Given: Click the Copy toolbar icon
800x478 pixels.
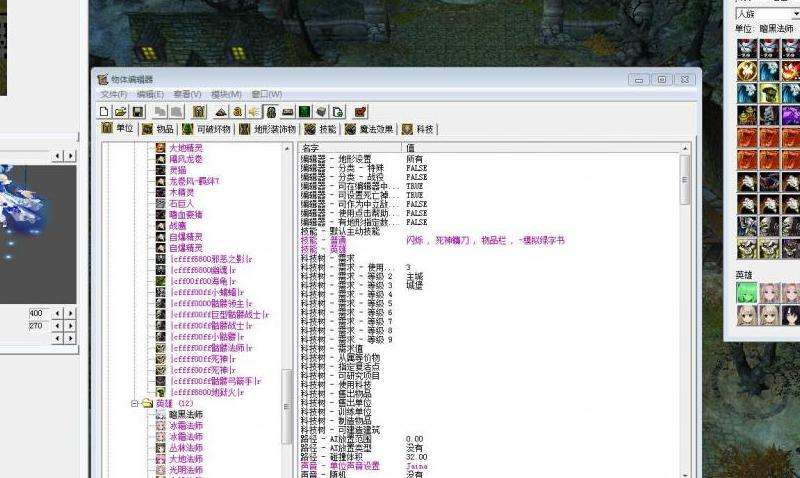Looking at the screenshot, I should point(160,112).
